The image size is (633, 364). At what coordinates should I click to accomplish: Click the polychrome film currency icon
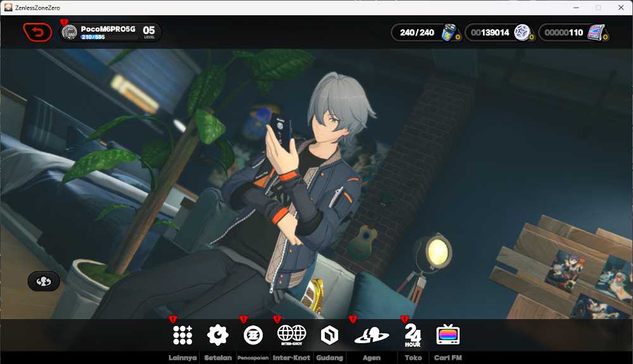click(596, 32)
